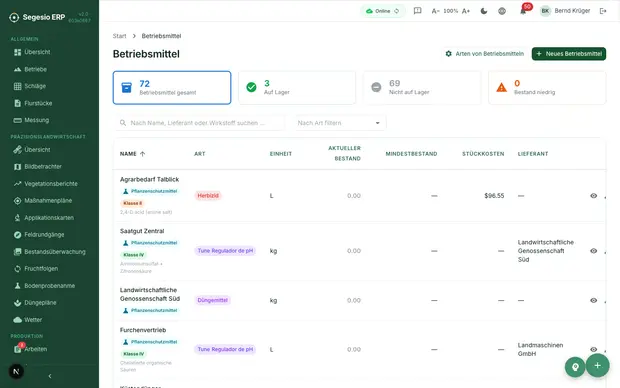Click the Bodenprobenahme flask icon
The width and height of the screenshot is (620, 388).
click(x=17, y=286)
